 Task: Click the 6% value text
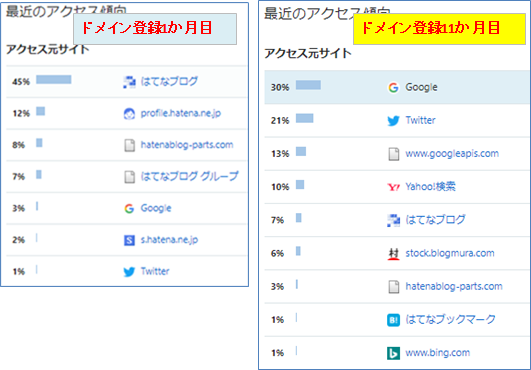tap(277, 254)
